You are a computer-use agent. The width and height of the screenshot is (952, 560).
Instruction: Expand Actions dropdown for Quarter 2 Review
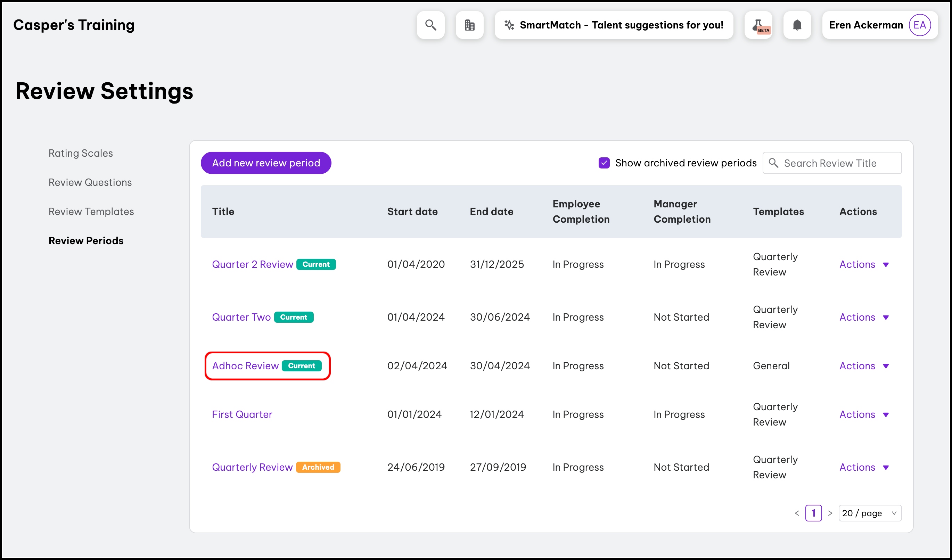pyautogui.click(x=864, y=264)
